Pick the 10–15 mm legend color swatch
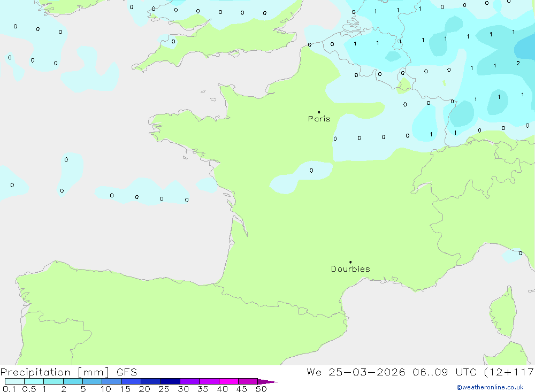Screen dimensions: 535x392 click(x=112, y=381)
